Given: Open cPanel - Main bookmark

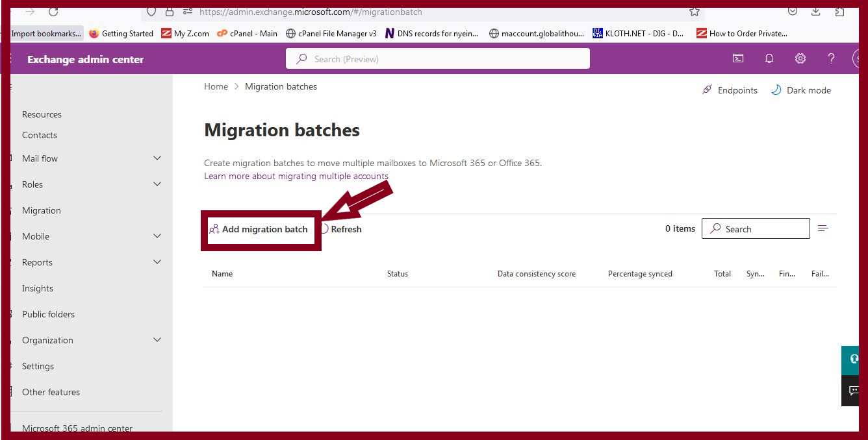Looking at the screenshot, I should [247, 33].
